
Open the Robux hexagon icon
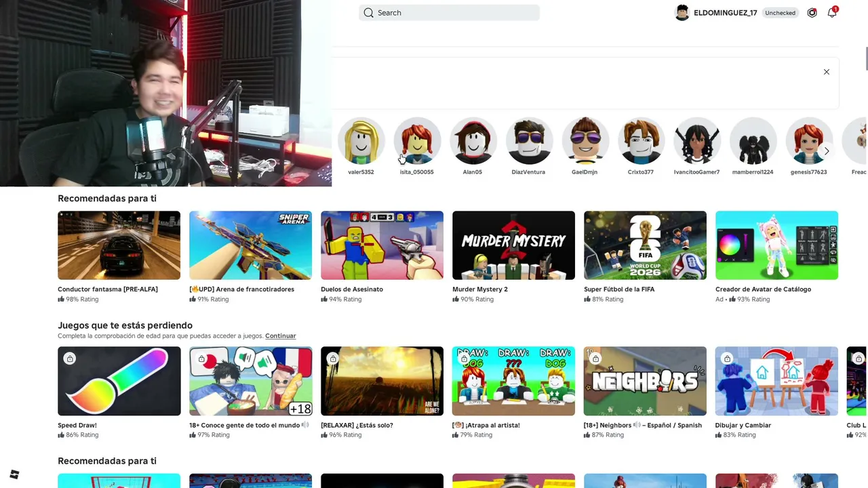[812, 13]
